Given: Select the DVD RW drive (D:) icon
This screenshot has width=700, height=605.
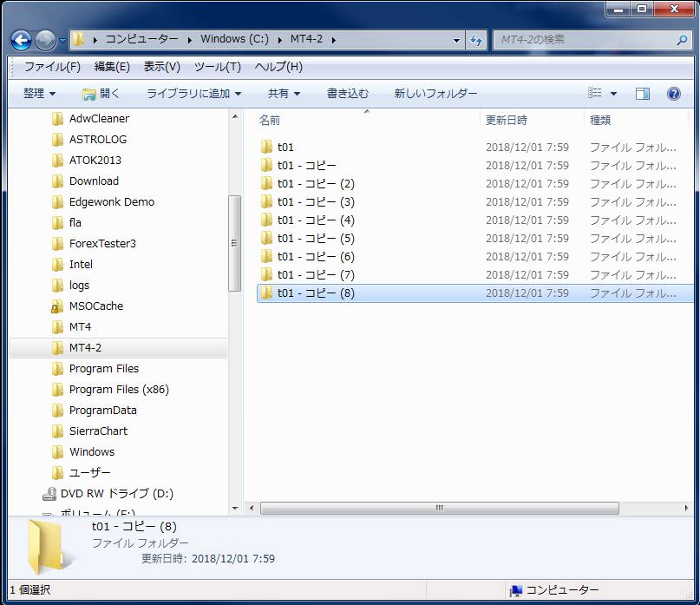Looking at the screenshot, I should pyautogui.click(x=49, y=494).
